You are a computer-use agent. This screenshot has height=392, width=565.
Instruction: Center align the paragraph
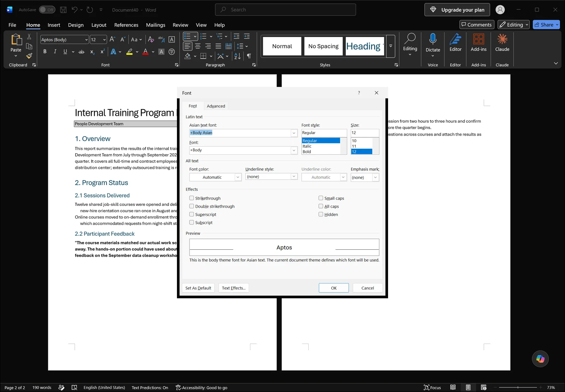click(x=198, y=46)
